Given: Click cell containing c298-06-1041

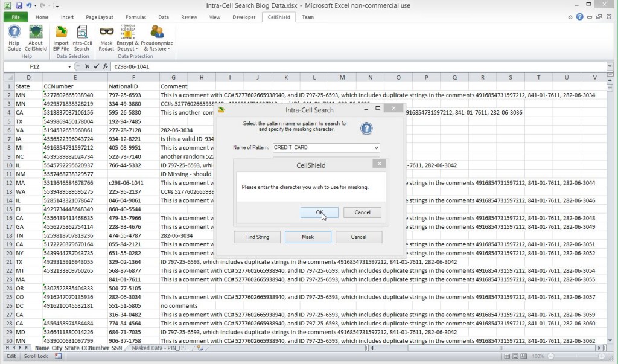Looking at the screenshot, I should pyautogui.click(x=133, y=183).
